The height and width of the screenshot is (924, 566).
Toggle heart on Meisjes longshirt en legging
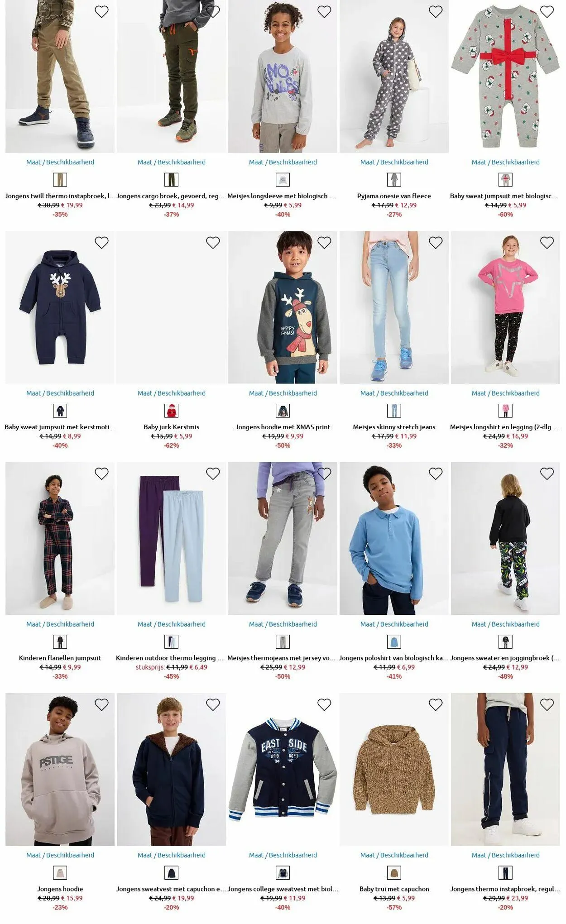tap(547, 243)
